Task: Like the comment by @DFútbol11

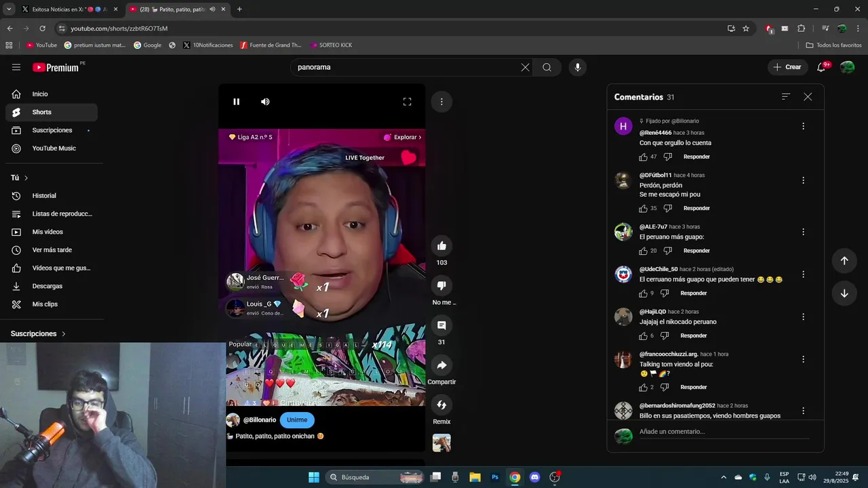Action: tap(643, 208)
